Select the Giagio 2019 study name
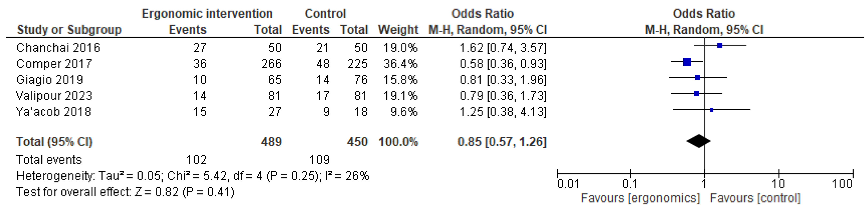Screen dimensions: 868x210 (50, 80)
